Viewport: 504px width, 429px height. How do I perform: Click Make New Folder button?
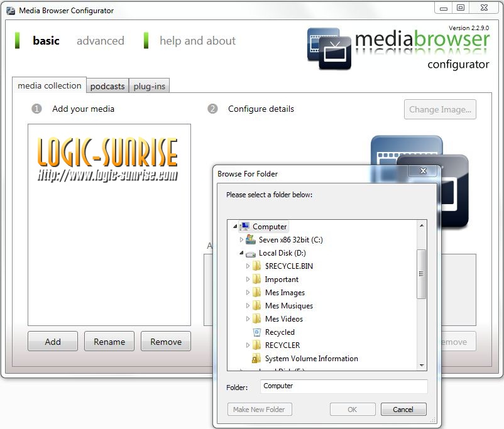click(x=260, y=410)
